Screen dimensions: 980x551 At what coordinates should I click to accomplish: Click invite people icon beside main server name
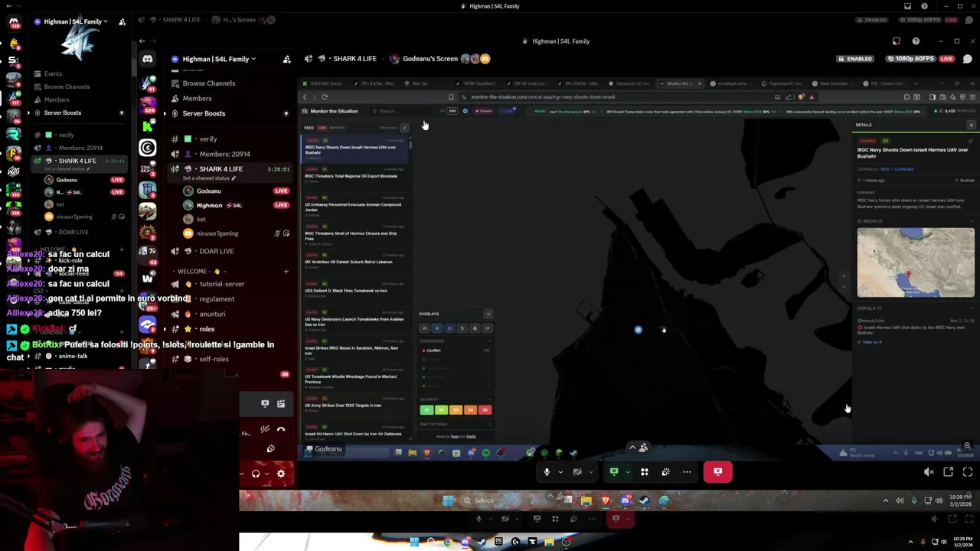tap(286, 59)
